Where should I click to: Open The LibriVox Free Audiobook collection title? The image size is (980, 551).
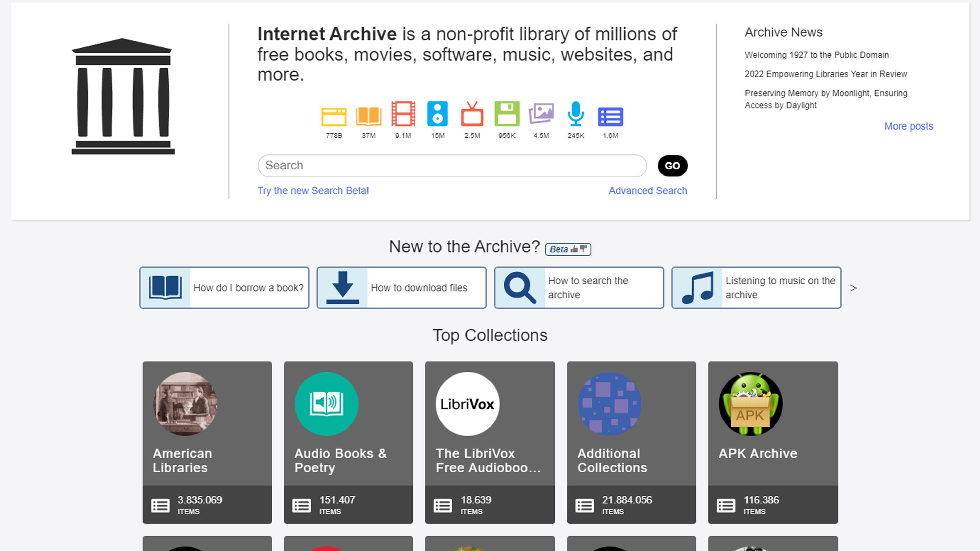(488, 460)
